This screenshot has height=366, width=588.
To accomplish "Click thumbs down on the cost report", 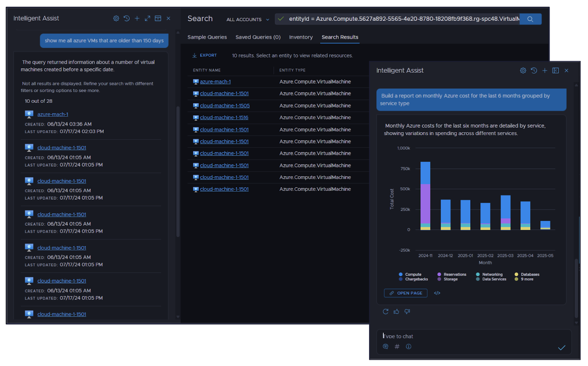I will 407,312.
